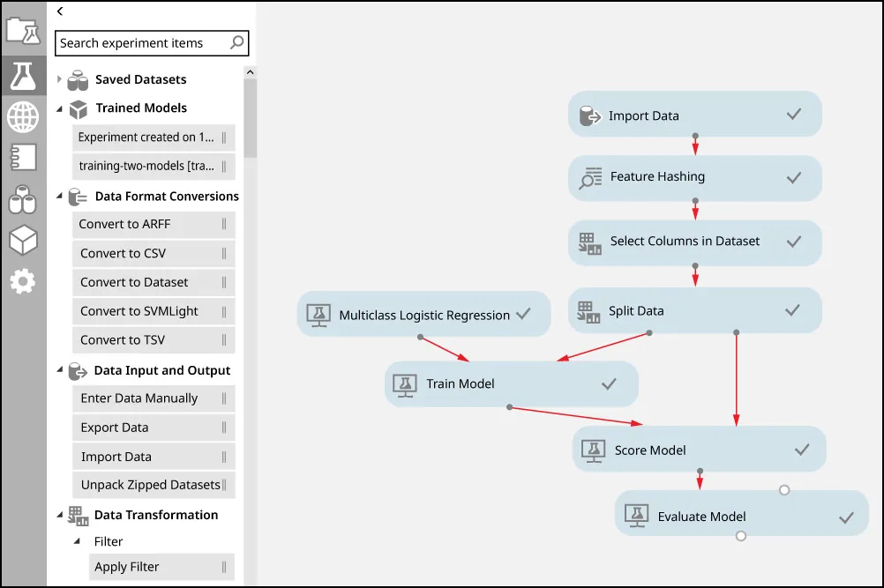Collapse the Filter subsection
Viewport: 884px width, 588px height.
(79, 540)
